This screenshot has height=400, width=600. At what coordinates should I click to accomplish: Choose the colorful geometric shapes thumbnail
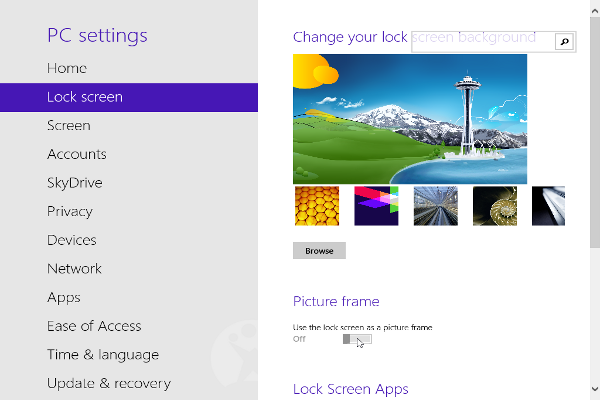click(x=376, y=206)
